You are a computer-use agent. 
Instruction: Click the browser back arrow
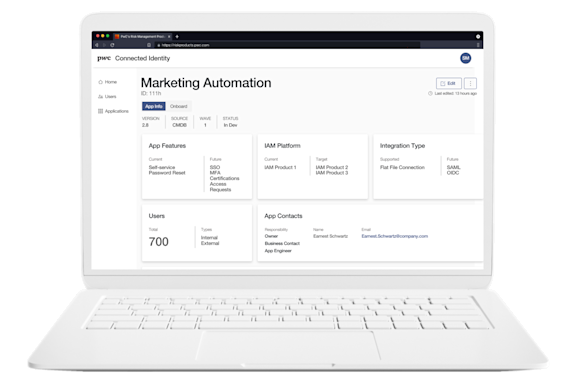97,45
